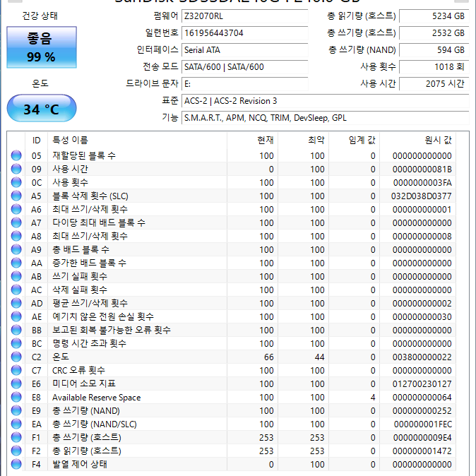Click the 특성 이름 column header
Viewport: 476px width, 476px height.
(x=137, y=141)
